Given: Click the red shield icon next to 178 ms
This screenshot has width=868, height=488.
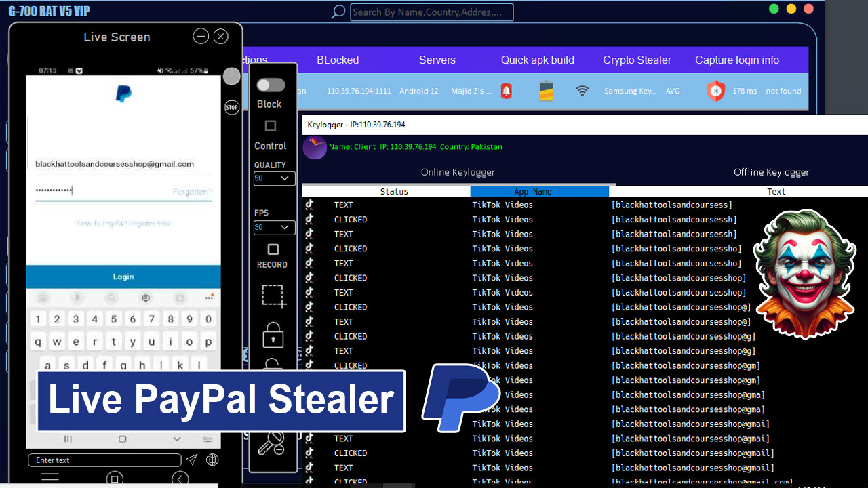Looking at the screenshot, I should (x=715, y=91).
